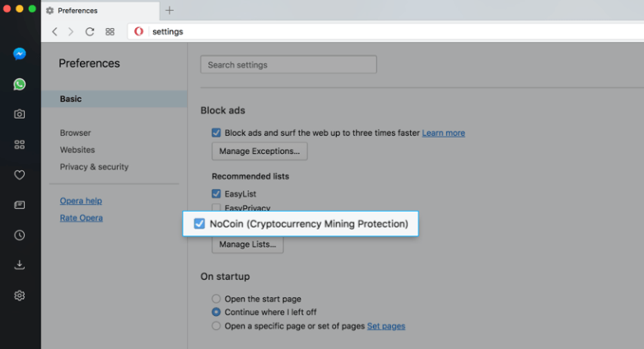Uncheck the EasyList checkbox
The image size is (644, 349).
[x=217, y=194]
